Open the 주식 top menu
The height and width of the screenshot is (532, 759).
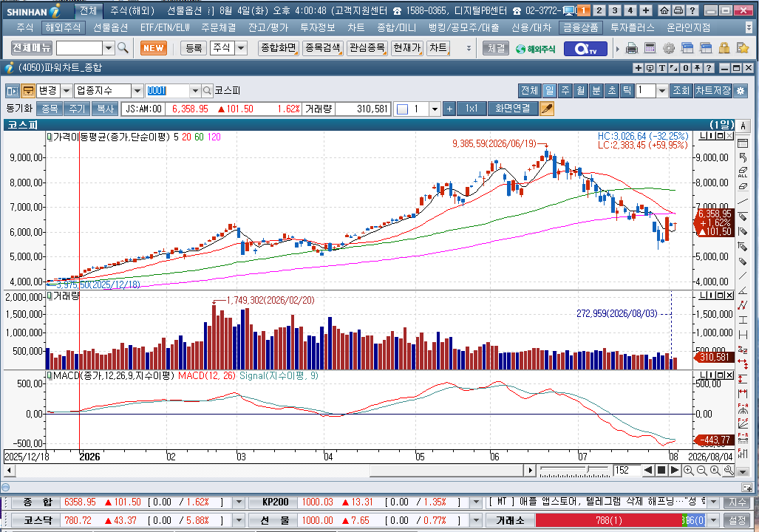pyautogui.click(x=24, y=27)
